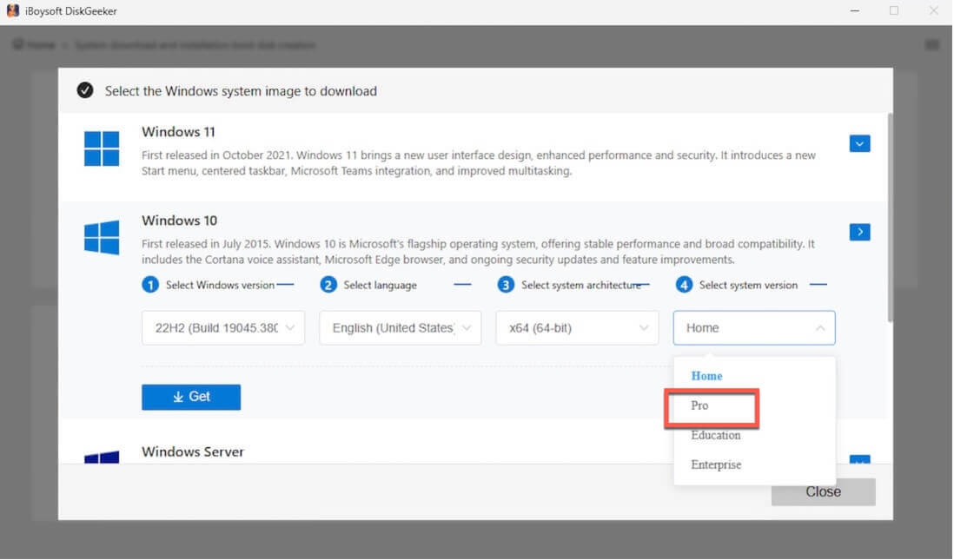Collapse the Windows 10 section arrow

coord(859,232)
